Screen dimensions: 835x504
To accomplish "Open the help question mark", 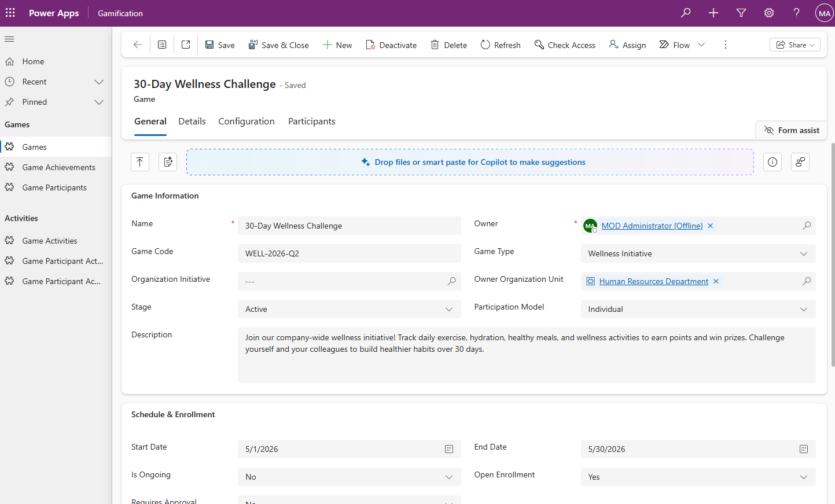I will pos(797,13).
